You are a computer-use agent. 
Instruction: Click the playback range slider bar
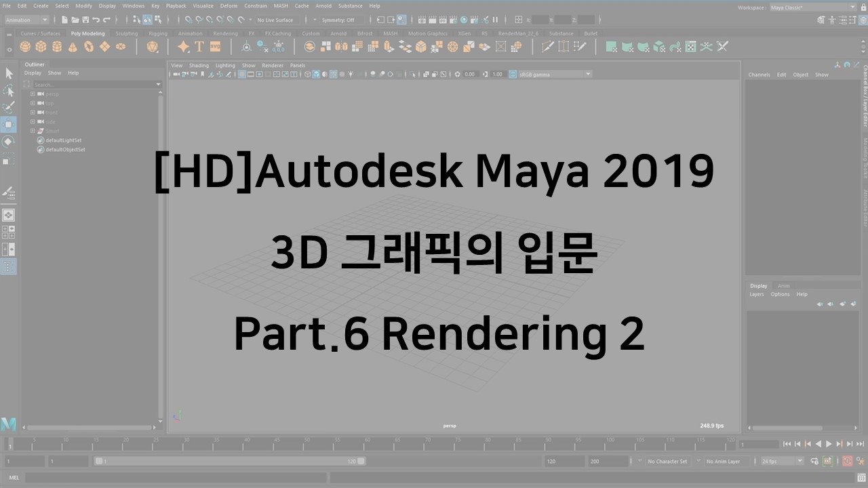[230, 461]
